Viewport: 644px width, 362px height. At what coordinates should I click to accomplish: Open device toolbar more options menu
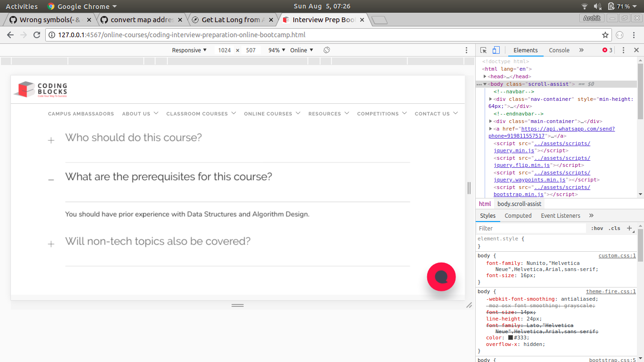467,50
